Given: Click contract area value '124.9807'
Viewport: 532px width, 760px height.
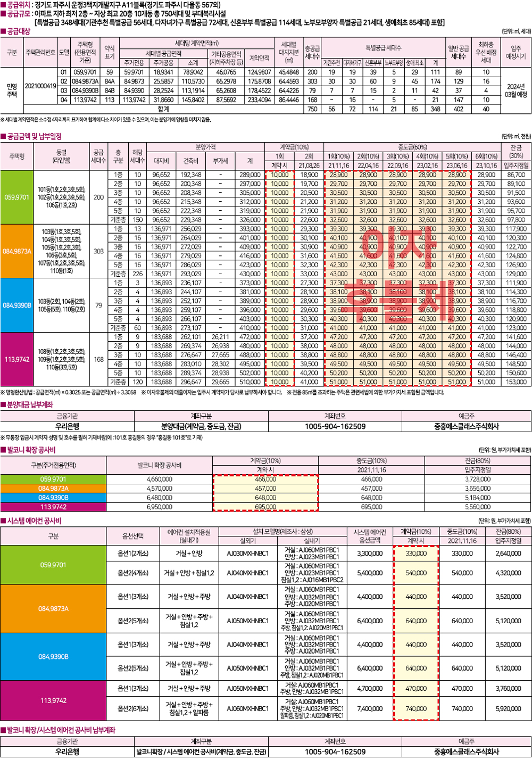Looking at the screenshot, I should tap(259, 72).
